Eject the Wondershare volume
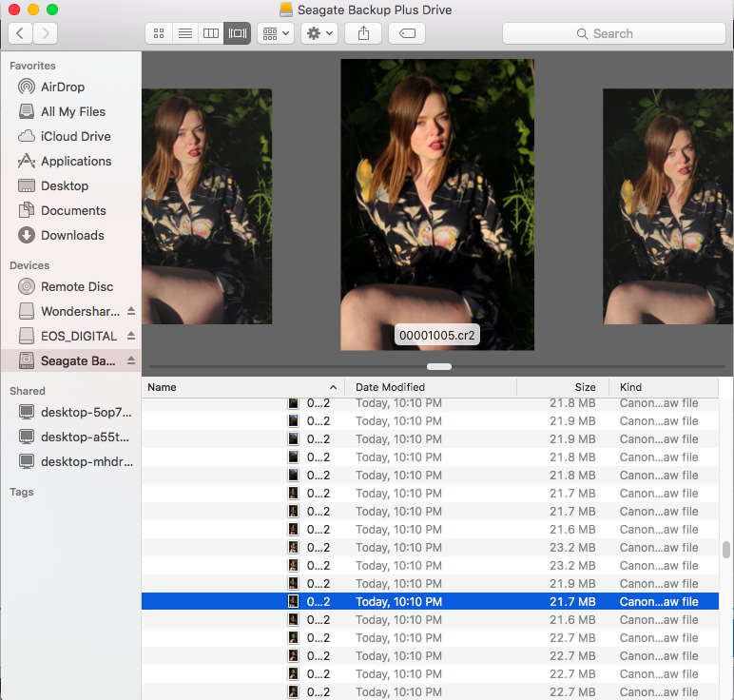 (131, 311)
